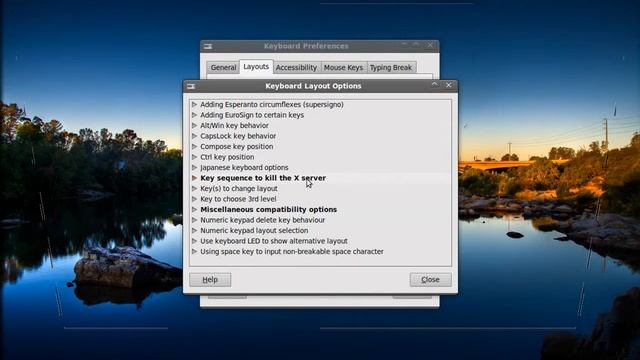The image size is (640, 360).
Task: Select 'Use keyboard LED to show alternative layout'
Action: pos(274,241)
